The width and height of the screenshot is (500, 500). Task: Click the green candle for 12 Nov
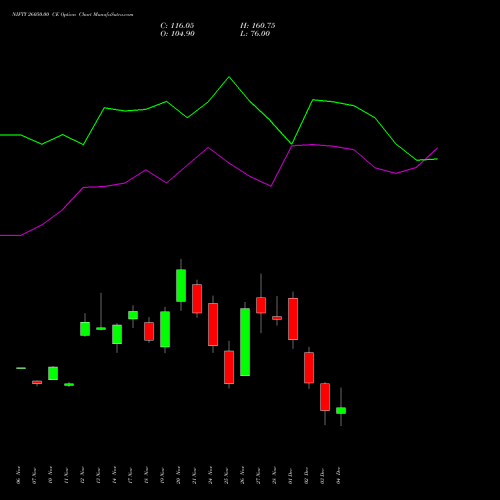[85, 329]
